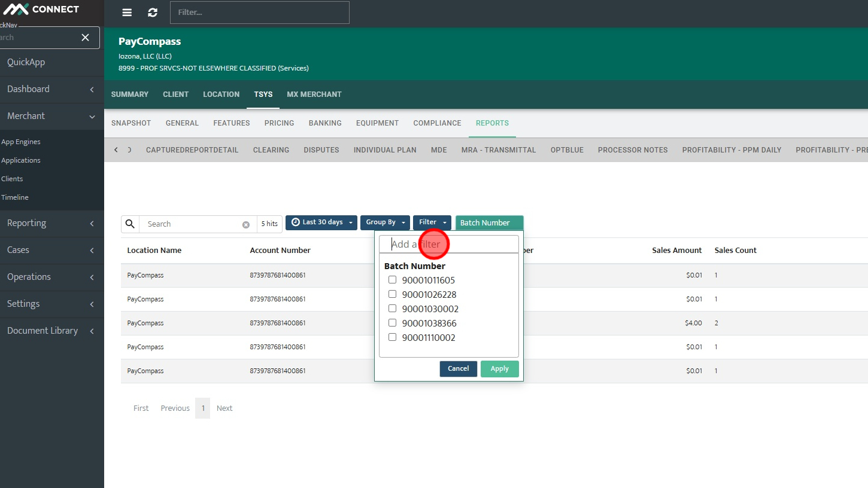Click the refresh icon in top bar
This screenshot has height=488, width=868.
153,13
